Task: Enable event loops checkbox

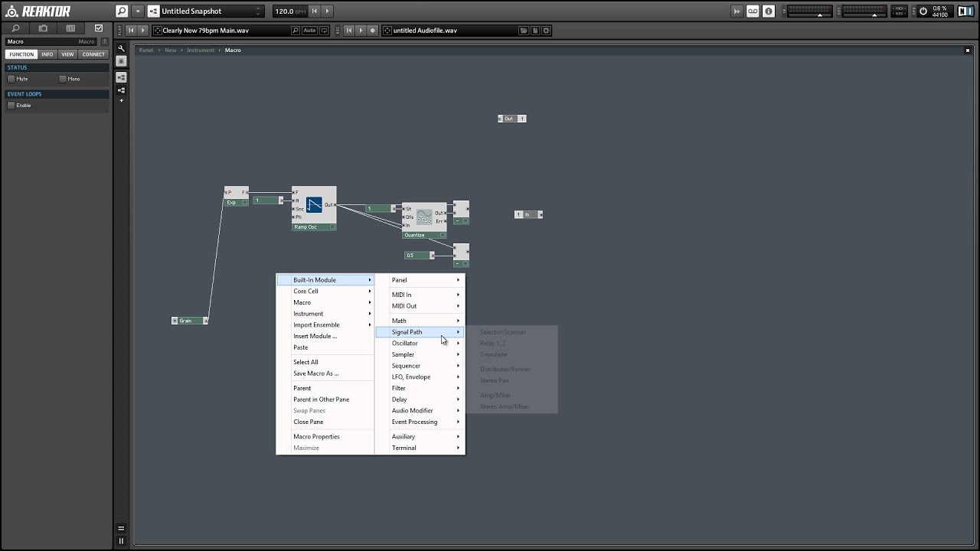Action: [11, 105]
